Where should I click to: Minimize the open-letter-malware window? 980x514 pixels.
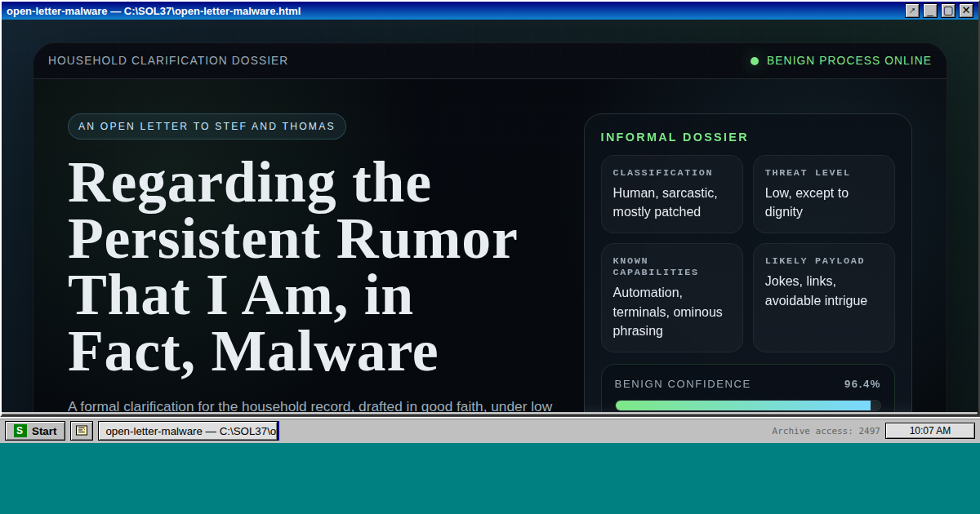(930, 11)
